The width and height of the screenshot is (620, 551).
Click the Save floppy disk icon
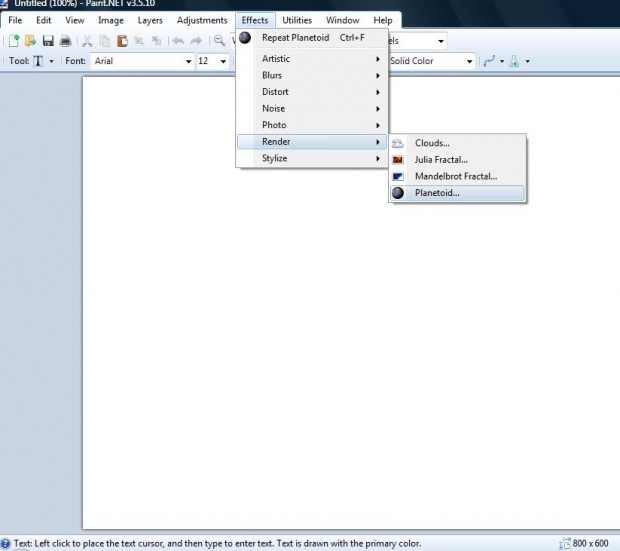pyautogui.click(x=47, y=41)
